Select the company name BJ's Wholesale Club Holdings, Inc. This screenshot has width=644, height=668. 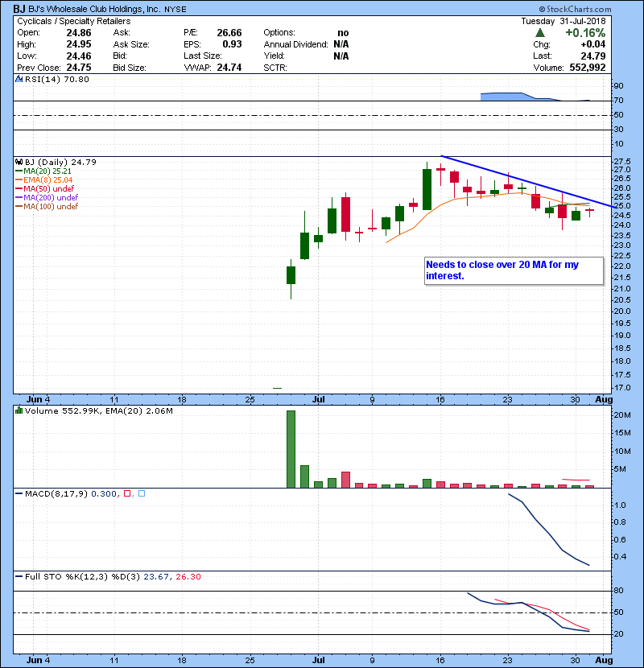[x=94, y=9]
